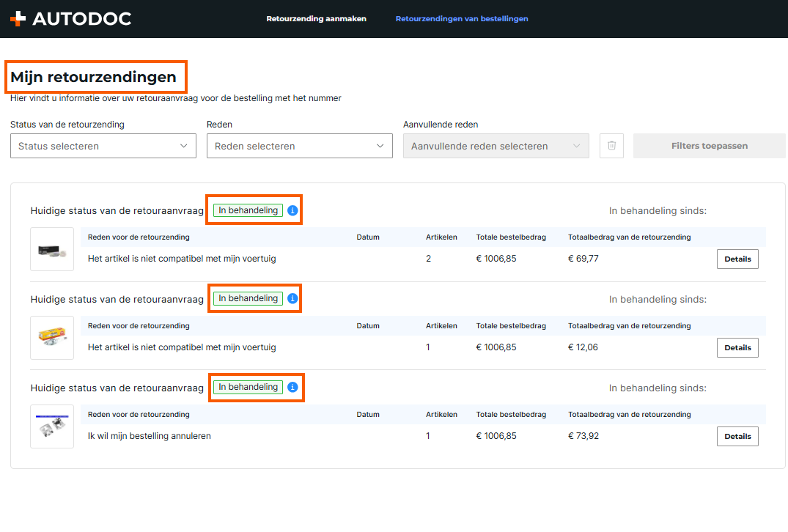Screen dimensions: 788x532
Task: View Details of the € 69,77 return
Action: pos(737,259)
